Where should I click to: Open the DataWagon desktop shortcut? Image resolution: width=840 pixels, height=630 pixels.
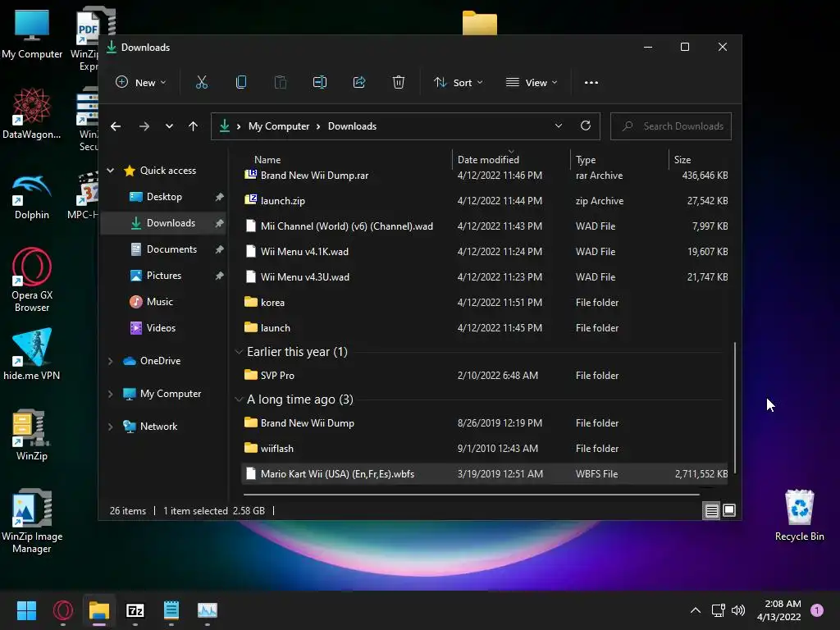(x=32, y=113)
